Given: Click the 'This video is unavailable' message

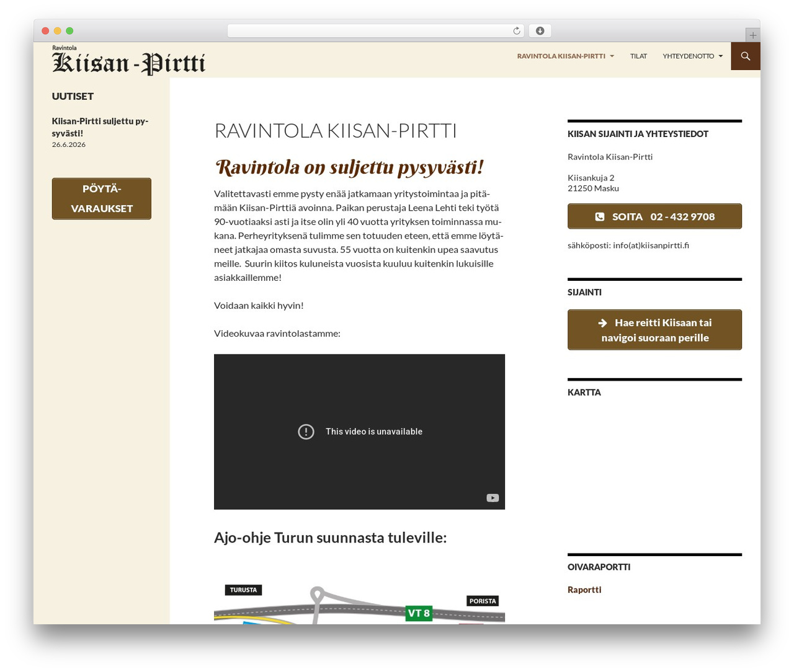Looking at the screenshot, I should point(374,431).
